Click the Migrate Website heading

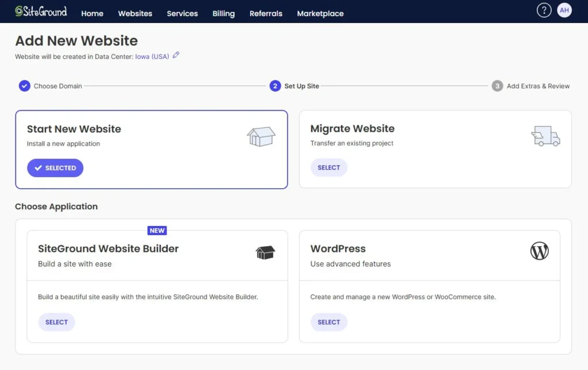tap(352, 128)
